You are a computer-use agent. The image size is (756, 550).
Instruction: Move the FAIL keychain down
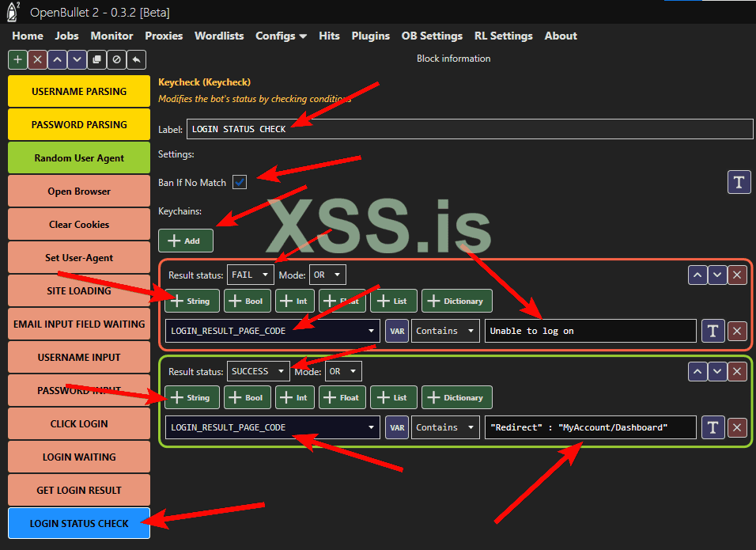click(717, 275)
